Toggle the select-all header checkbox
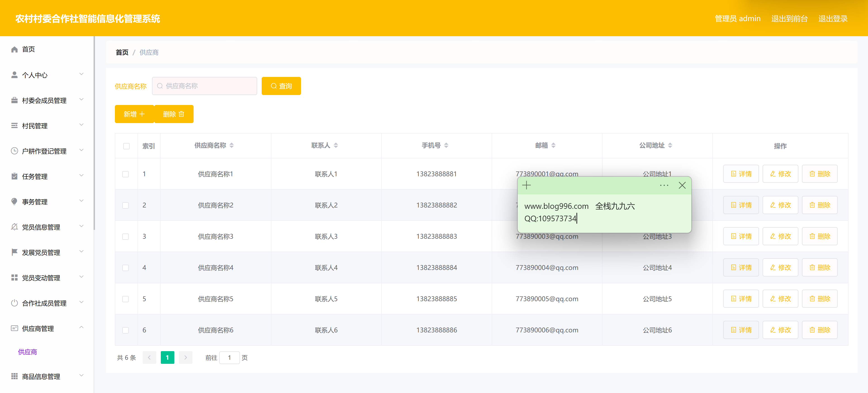This screenshot has width=868, height=393. click(126, 146)
